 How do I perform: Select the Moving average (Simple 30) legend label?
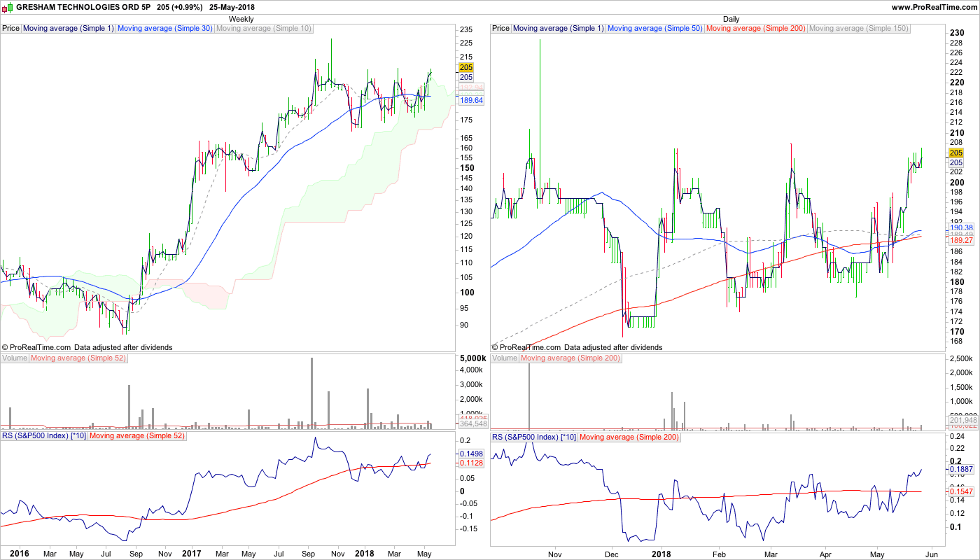tap(165, 29)
